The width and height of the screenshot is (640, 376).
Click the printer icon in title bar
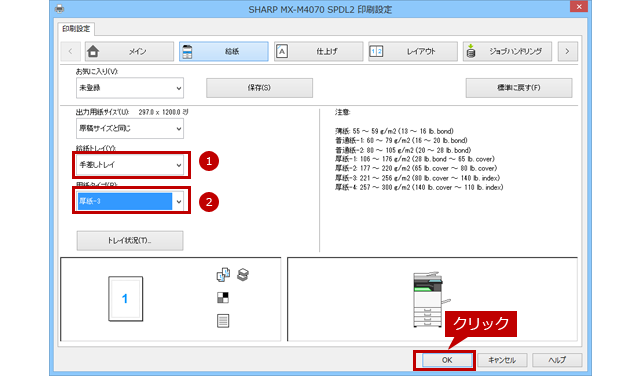[60, 9]
